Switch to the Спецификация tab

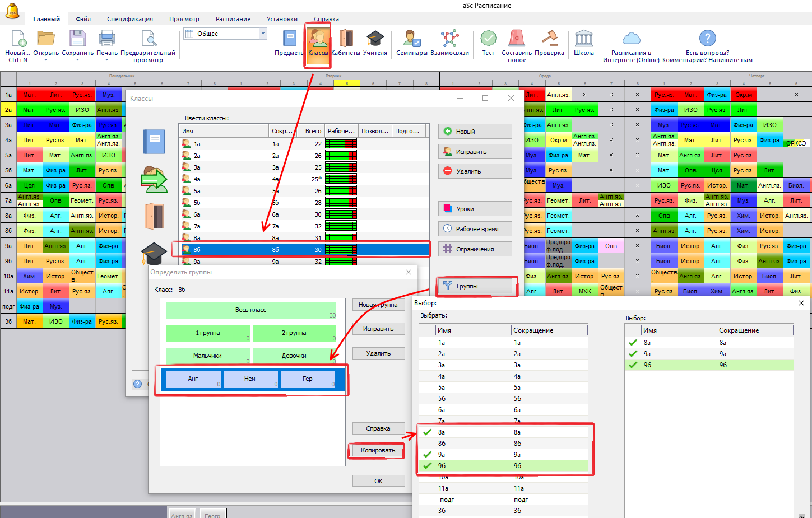[130, 19]
